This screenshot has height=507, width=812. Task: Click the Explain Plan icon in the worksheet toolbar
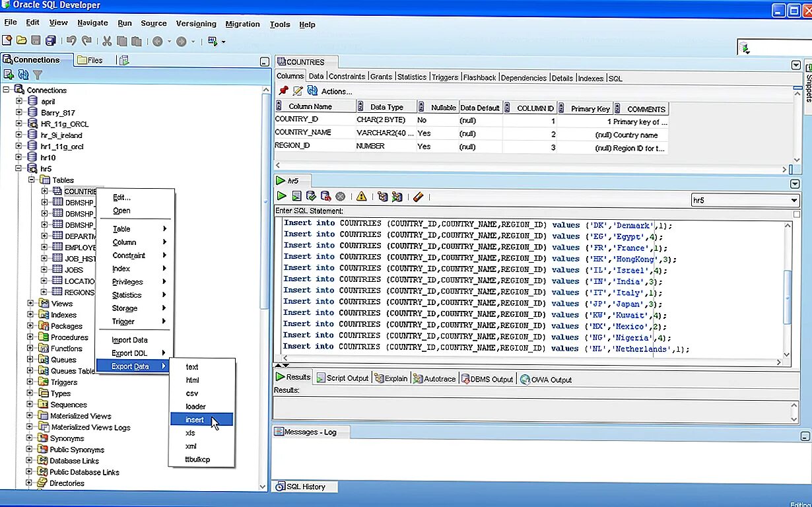click(x=382, y=196)
